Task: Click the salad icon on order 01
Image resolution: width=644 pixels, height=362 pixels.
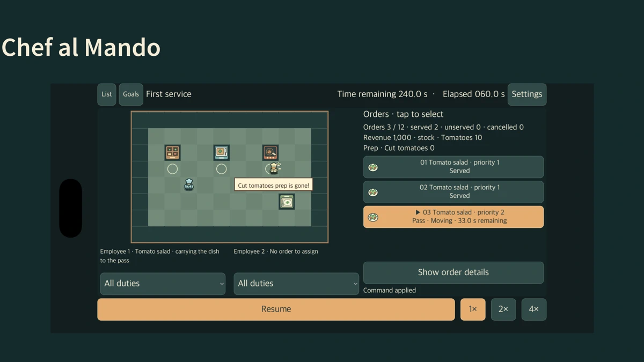Action: 373,167
